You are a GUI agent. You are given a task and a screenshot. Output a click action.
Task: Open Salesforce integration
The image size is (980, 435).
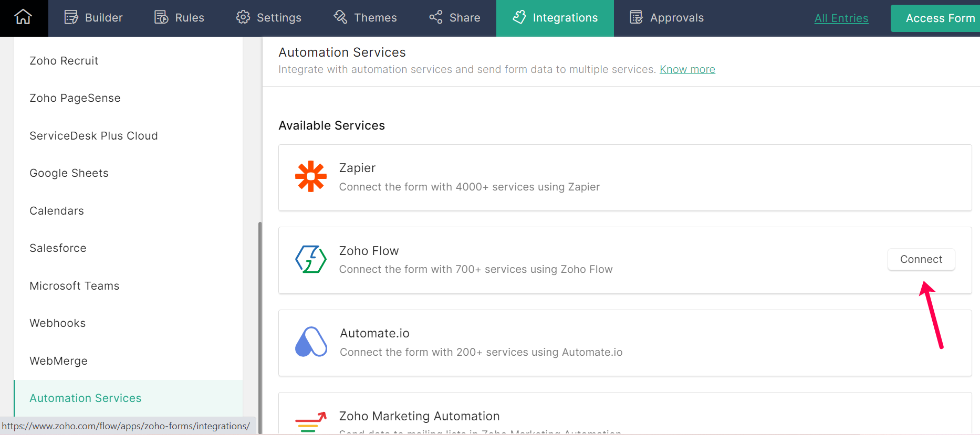pyautogui.click(x=128, y=248)
